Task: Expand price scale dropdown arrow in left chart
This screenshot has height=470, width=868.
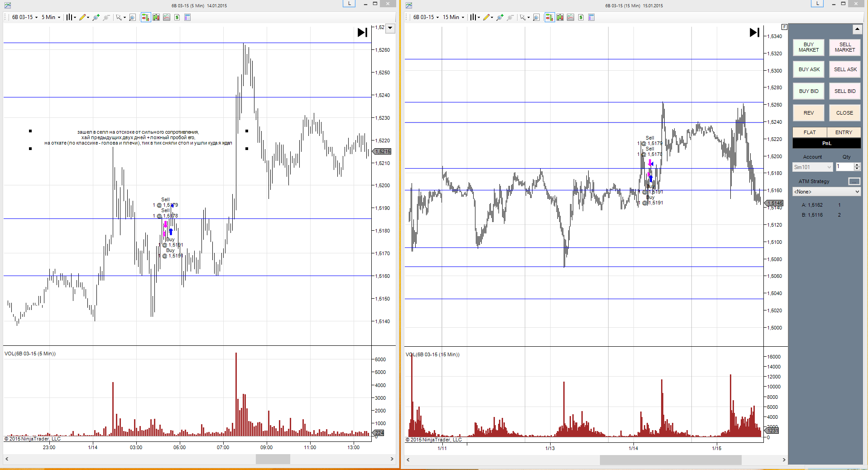Action: (x=390, y=28)
